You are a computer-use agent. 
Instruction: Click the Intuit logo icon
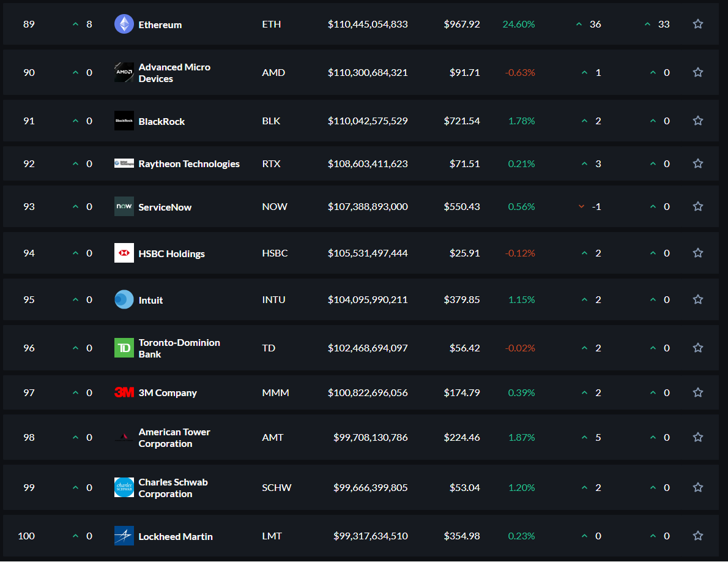point(124,299)
